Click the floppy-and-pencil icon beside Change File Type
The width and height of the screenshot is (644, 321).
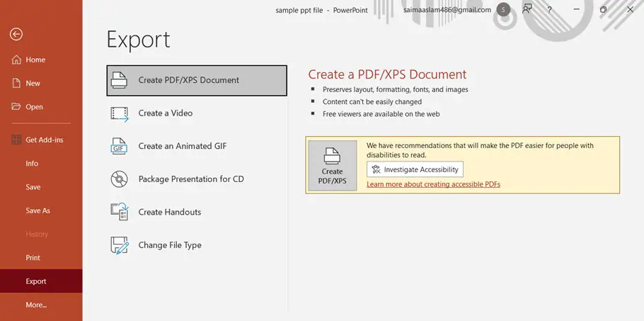(x=120, y=245)
